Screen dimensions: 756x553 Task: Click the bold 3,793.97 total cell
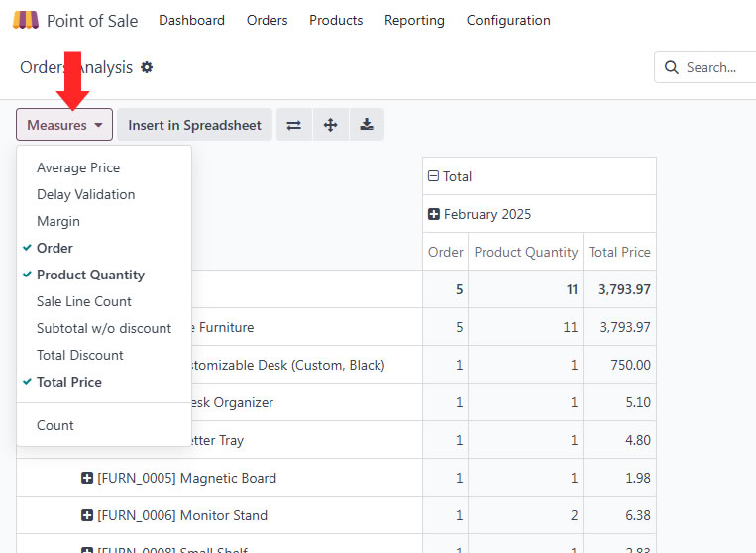pyautogui.click(x=619, y=289)
